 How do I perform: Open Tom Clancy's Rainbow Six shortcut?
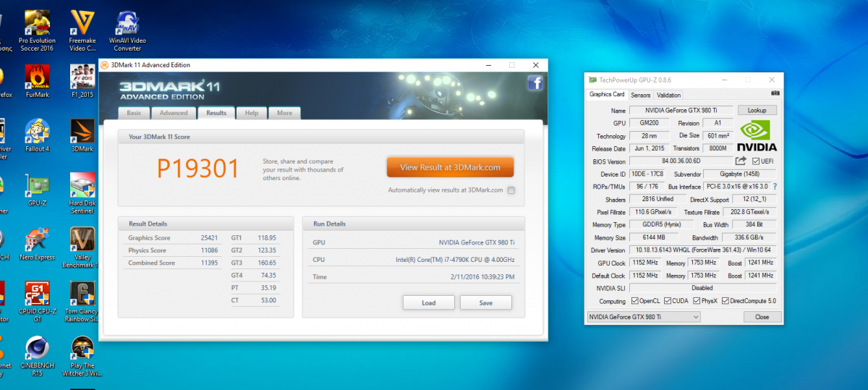[82, 302]
